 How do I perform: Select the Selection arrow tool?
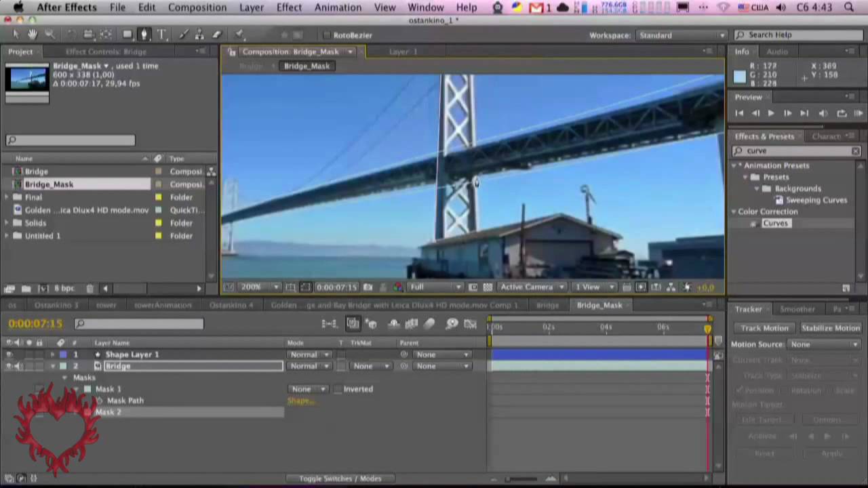pos(16,35)
